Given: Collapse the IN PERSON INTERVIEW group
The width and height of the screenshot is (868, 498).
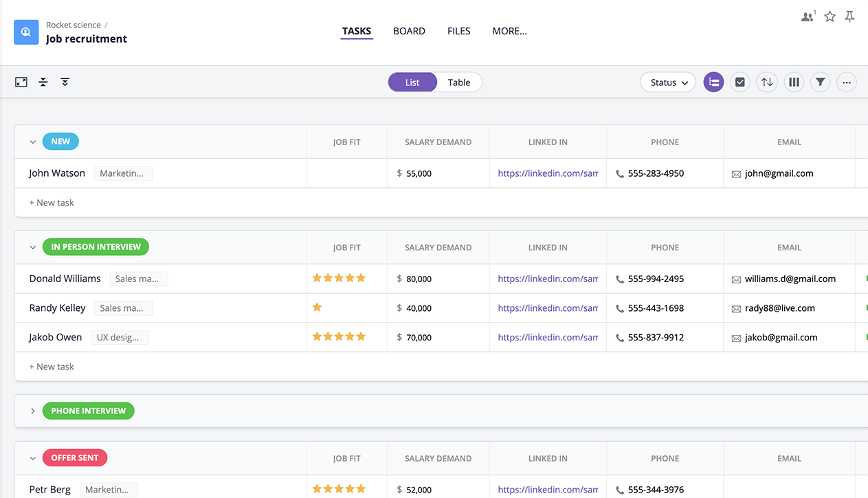Looking at the screenshot, I should 32,248.
